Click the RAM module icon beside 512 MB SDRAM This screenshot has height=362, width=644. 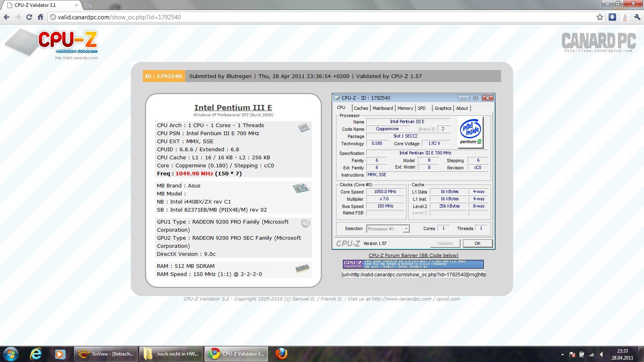302,269
